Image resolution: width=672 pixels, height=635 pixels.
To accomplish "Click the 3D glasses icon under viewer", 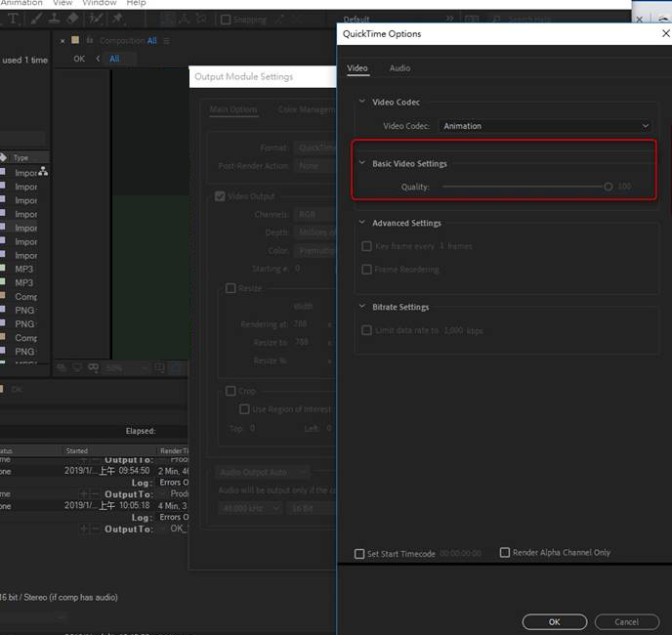I will point(93,367).
